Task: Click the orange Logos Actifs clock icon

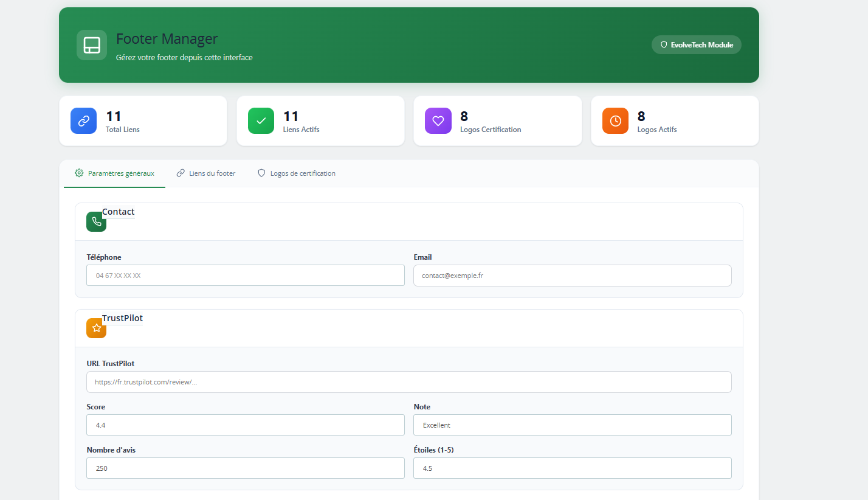Action: pos(615,120)
